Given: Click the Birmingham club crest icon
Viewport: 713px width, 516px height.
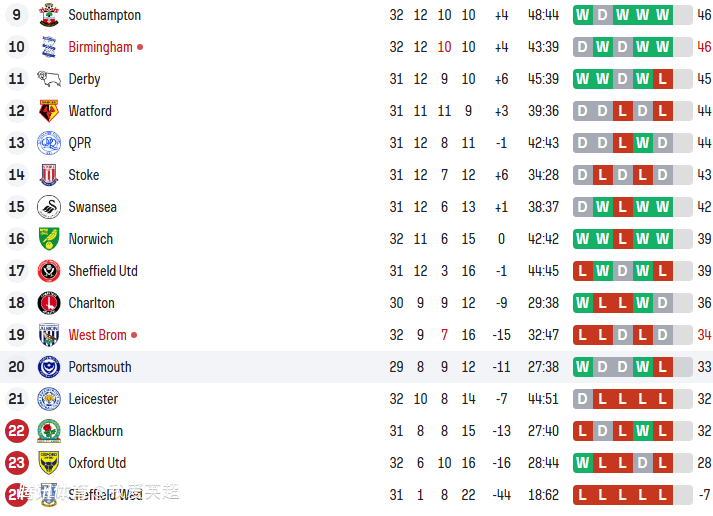Looking at the screenshot, I should 48,47.
